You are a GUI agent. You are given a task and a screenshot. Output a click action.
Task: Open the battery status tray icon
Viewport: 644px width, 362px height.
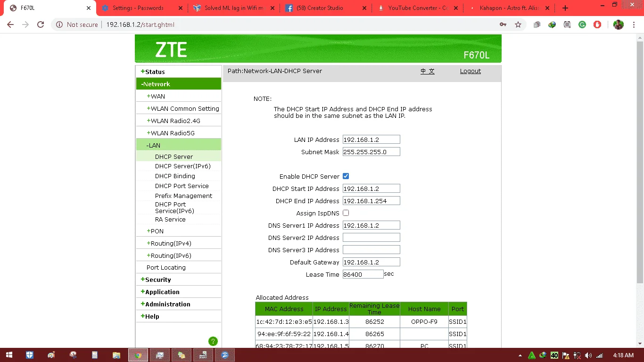pos(577,355)
